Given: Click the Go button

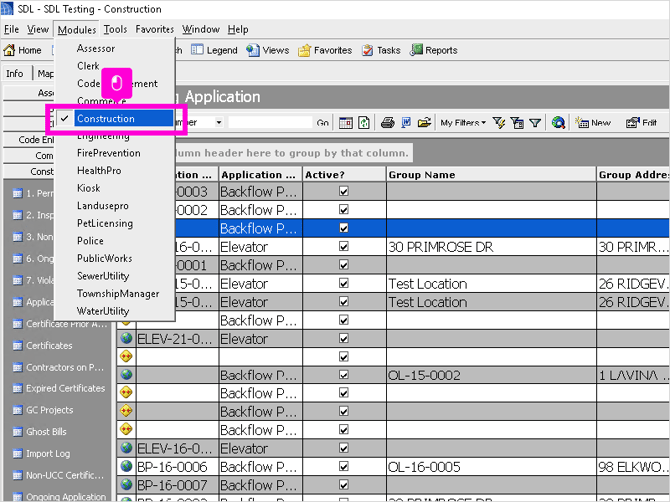Looking at the screenshot, I should (x=323, y=123).
